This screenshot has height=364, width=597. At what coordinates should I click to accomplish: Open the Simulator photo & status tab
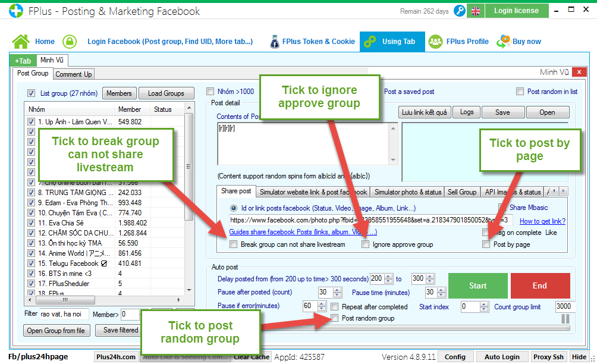(408, 192)
